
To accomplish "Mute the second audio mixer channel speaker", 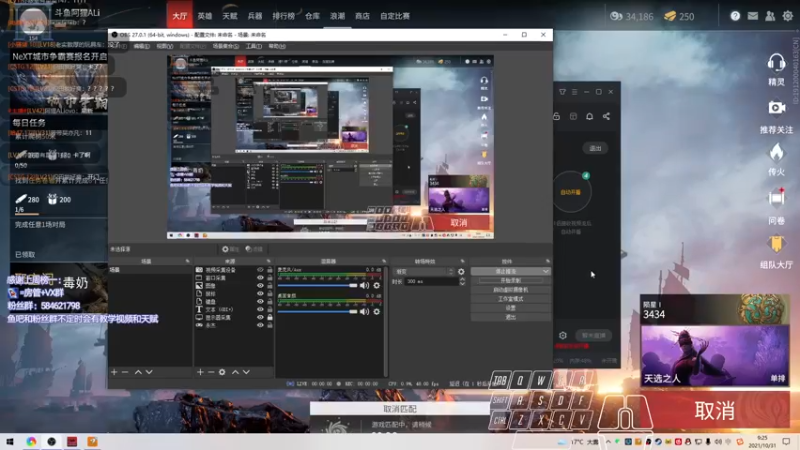I will coord(364,312).
